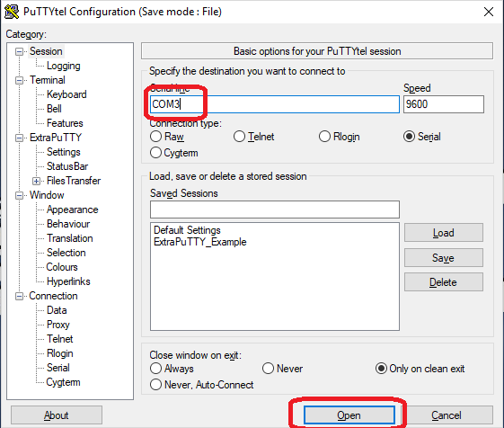Expand the FilesTransfer node

pyautogui.click(x=36, y=181)
